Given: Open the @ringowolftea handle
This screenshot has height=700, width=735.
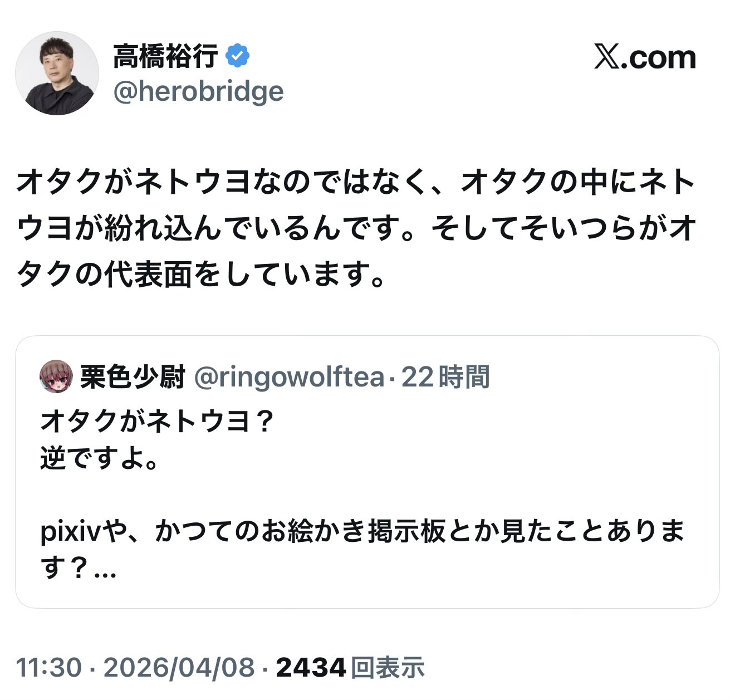Looking at the screenshot, I should tap(289, 377).
